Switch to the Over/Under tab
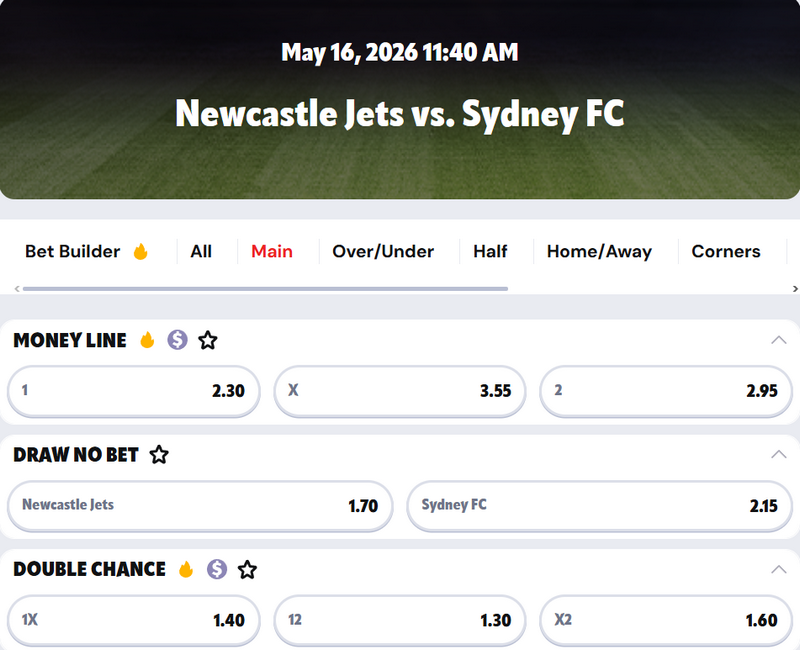Viewport: 800px width, 650px height. click(383, 252)
